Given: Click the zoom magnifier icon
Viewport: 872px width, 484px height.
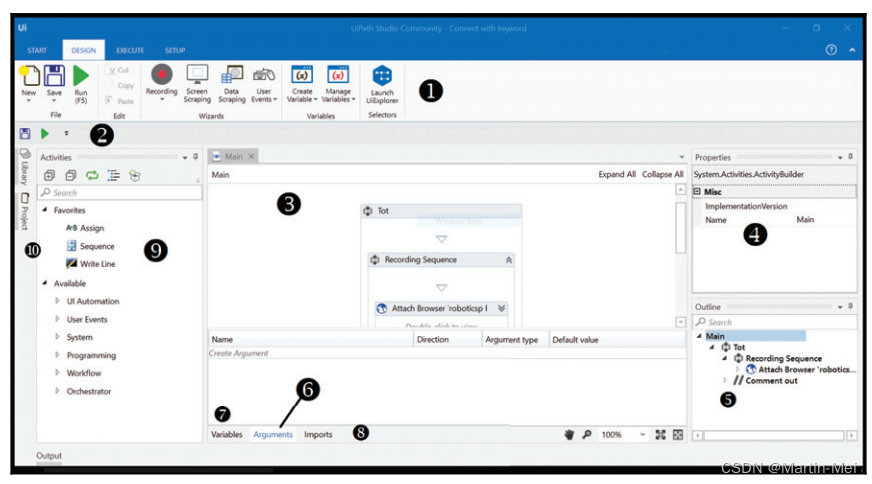Looking at the screenshot, I should (x=587, y=434).
